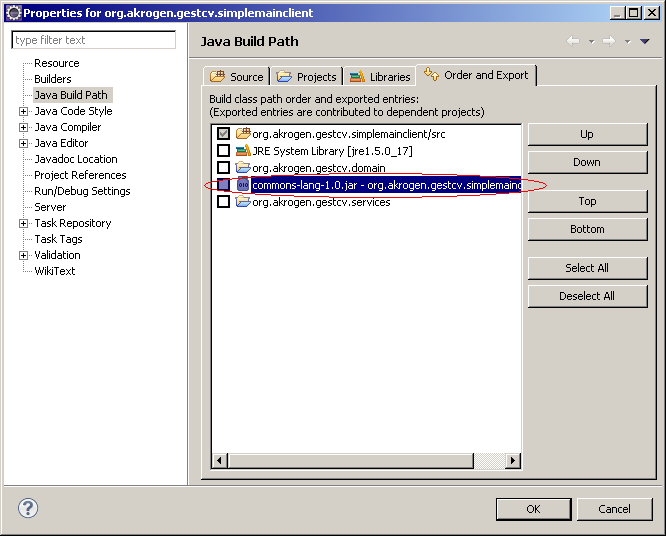Click the org.akrogen.gestcv.services project folder icon

click(243, 202)
